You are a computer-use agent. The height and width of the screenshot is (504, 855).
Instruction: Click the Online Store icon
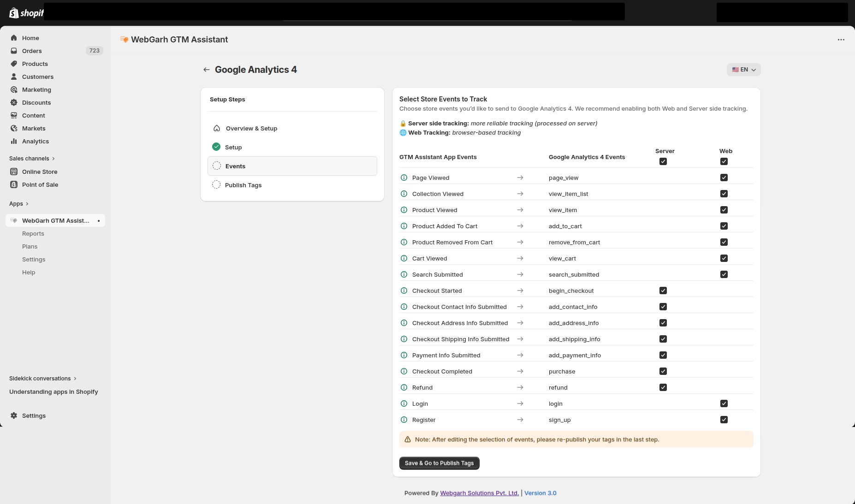(x=14, y=172)
